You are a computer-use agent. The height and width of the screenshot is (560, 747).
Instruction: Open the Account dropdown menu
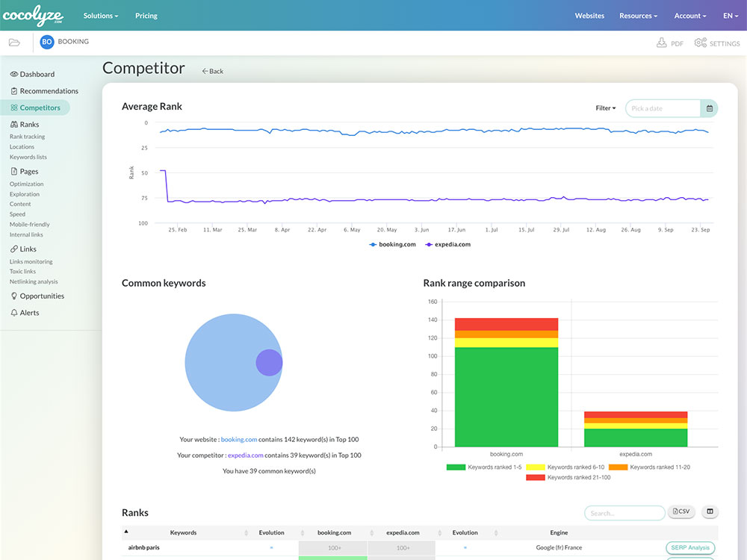pos(689,15)
